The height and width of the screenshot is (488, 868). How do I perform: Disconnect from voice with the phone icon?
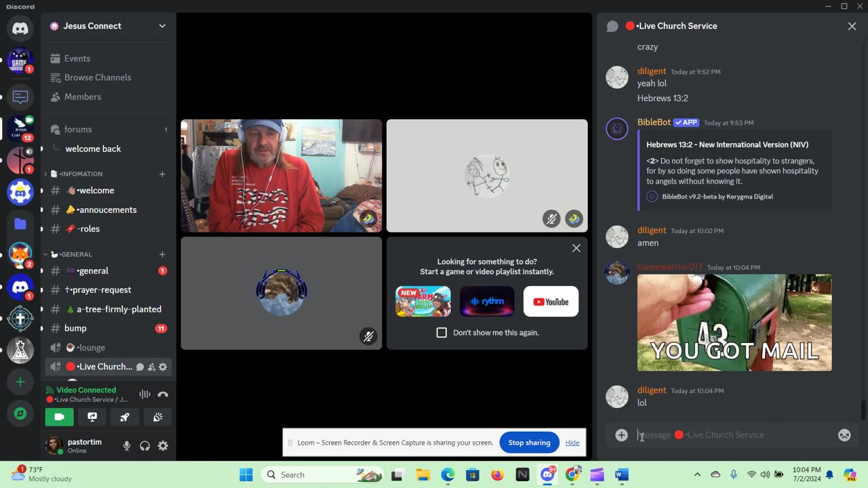click(163, 394)
